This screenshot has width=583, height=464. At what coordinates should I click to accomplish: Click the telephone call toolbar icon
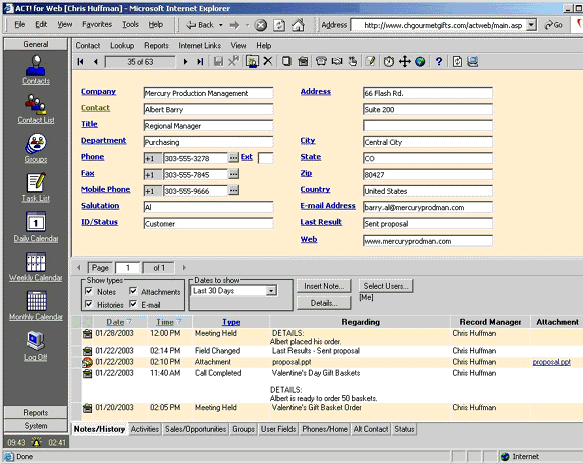tap(321, 61)
